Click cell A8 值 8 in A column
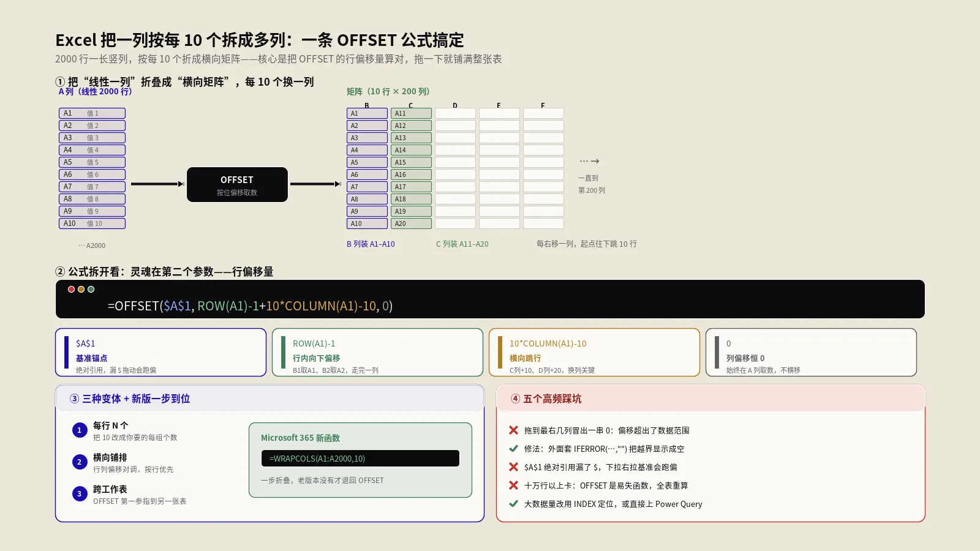Viewport: 980px width, 551px height. click(x=92, y=199)
